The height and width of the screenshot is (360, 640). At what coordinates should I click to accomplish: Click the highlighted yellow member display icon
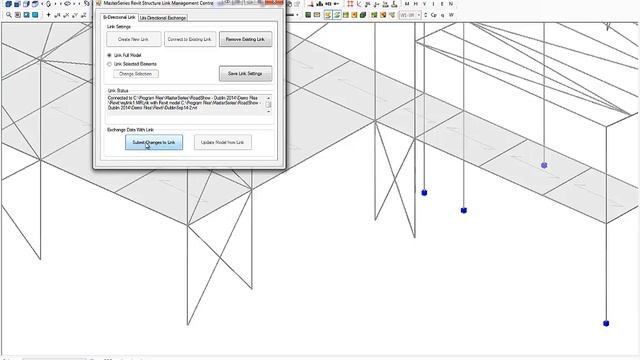(x=328, y=15)
